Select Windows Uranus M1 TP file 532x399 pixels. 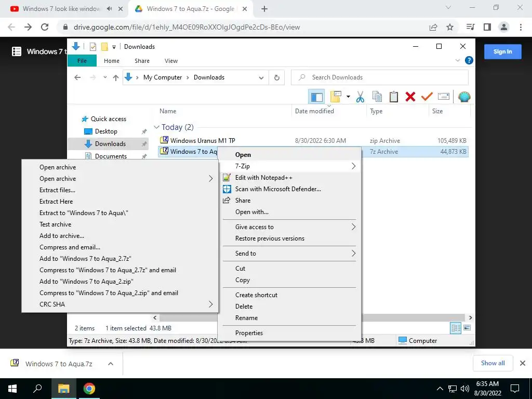coord(203,140)
